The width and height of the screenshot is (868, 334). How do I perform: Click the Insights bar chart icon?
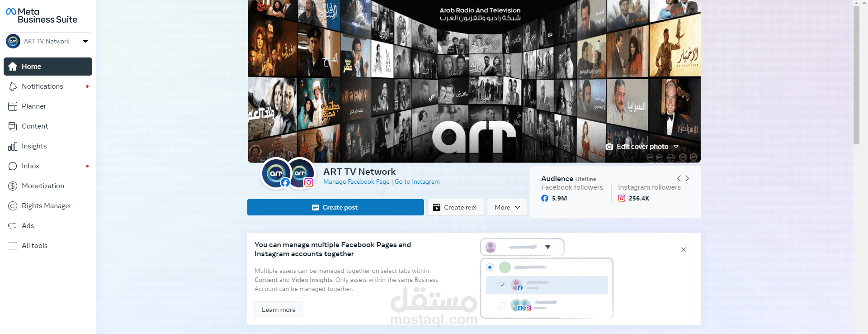click(x=13, y=146)
